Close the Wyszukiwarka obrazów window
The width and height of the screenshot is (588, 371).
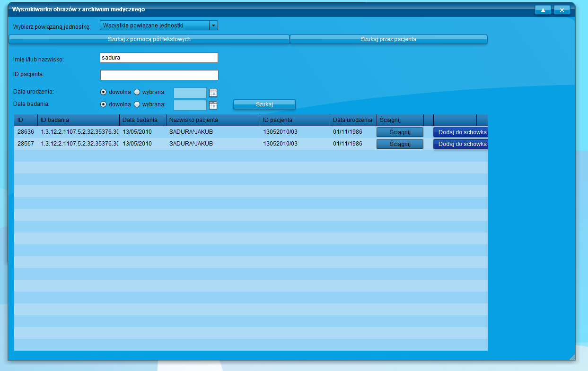click(x=562, y=10)
